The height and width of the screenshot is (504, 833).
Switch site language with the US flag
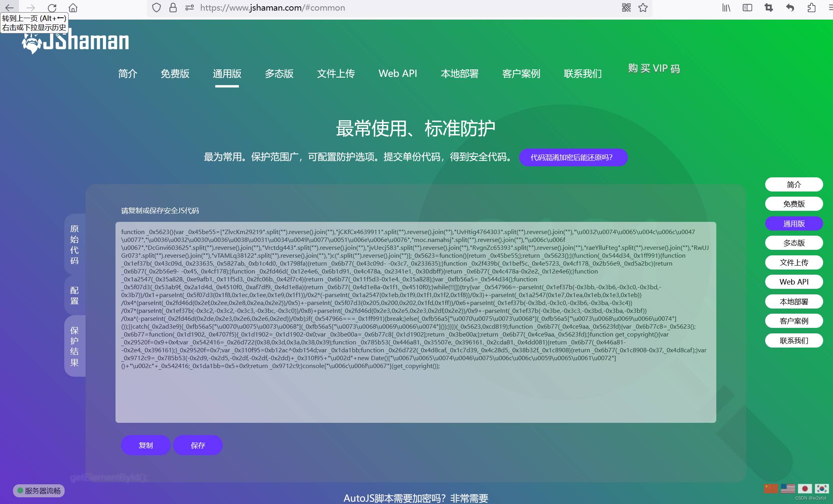click(x=788, y=488)
